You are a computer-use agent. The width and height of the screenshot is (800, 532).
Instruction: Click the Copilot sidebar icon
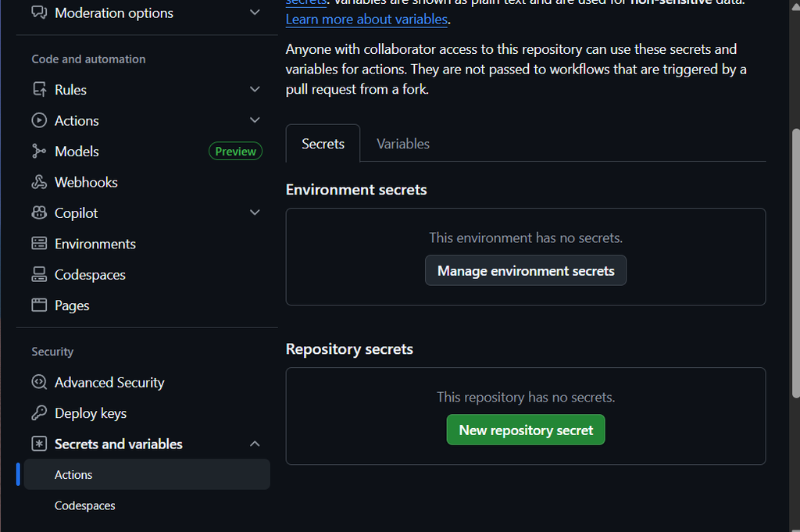[39, 212]
